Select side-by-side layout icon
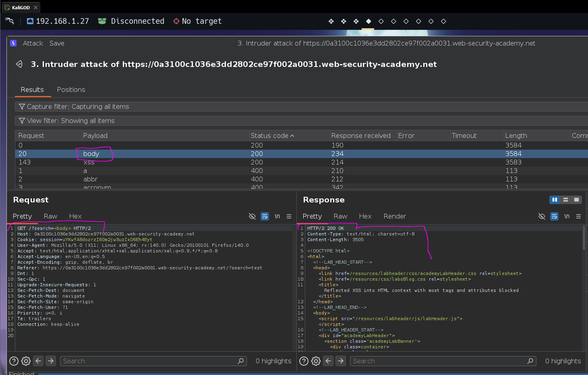This screenshot has width=588, height=375. click(555, 200)
